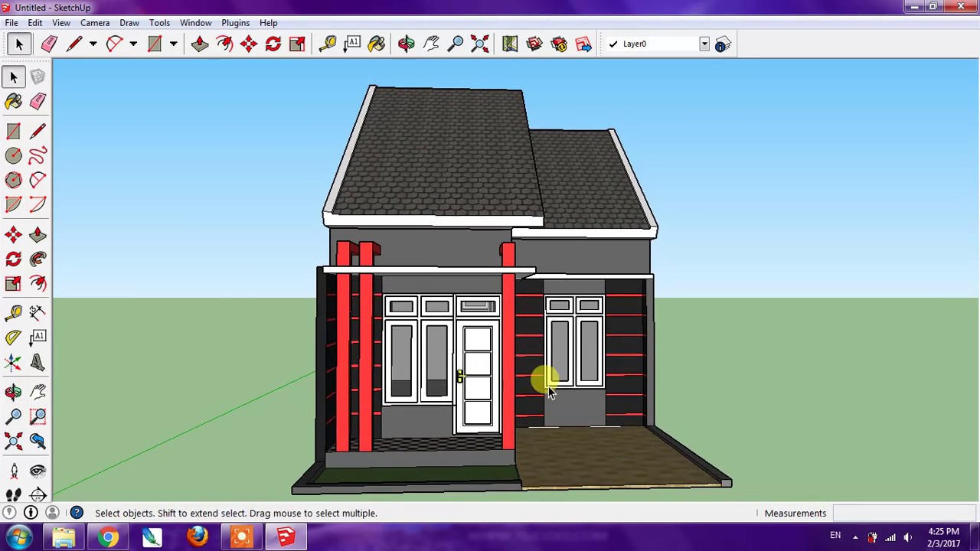980x551 pixels.
Task: Open the Layer Manager icon beside Layer0
Action: [723, 44]
